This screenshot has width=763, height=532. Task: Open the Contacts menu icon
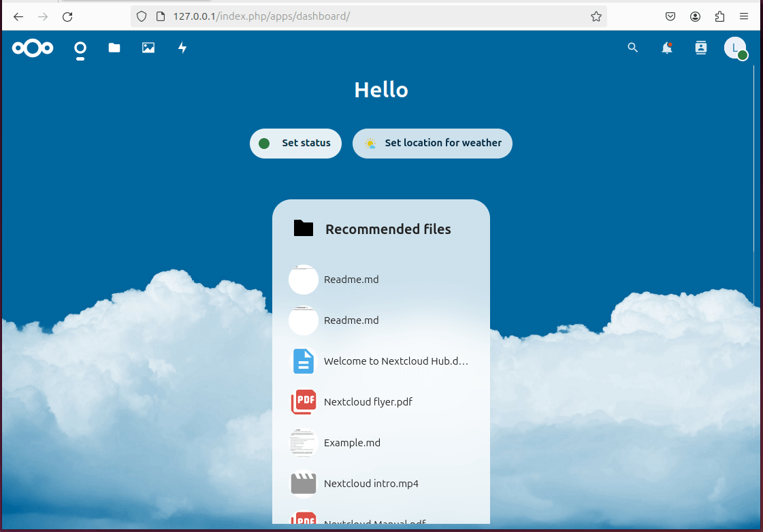[700, 48]
